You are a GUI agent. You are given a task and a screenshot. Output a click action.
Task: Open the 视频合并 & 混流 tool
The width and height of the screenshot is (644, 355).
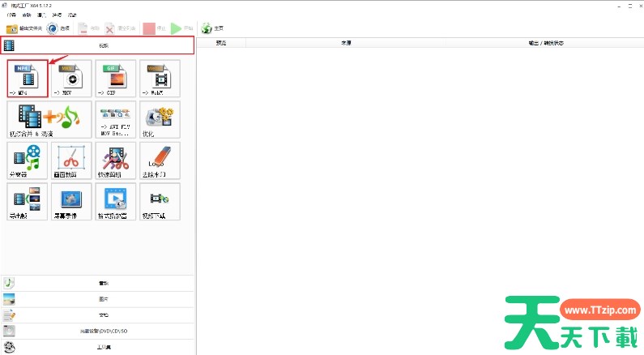[x=49, y=120]
